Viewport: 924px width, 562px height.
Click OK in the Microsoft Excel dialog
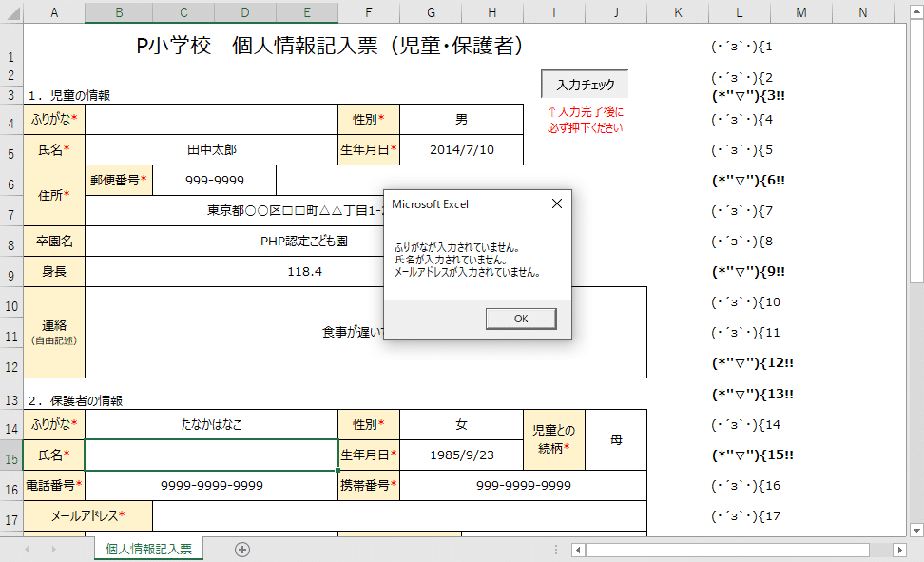(521, 319)
